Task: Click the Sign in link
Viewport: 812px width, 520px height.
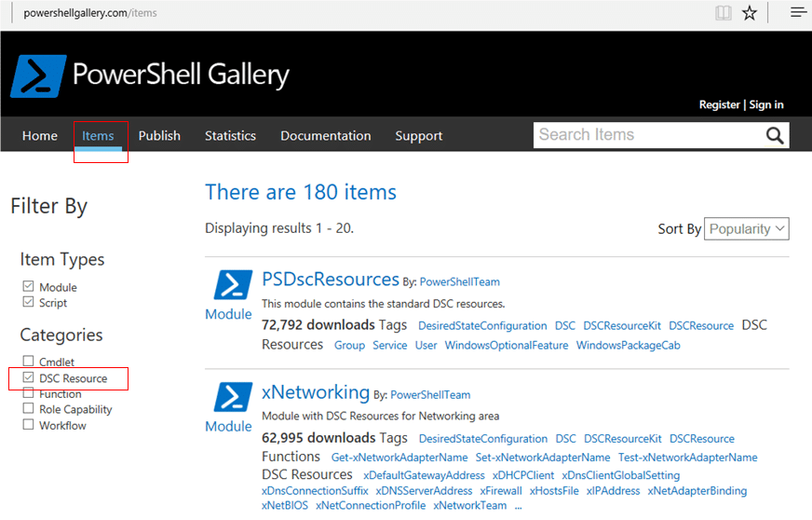Action: click(x=766, y=104)
